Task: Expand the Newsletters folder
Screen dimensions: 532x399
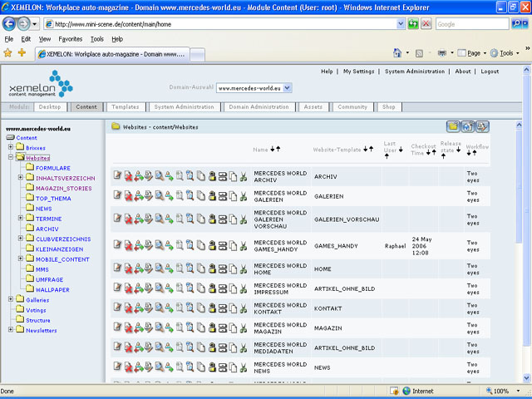Action: point(11,329)
